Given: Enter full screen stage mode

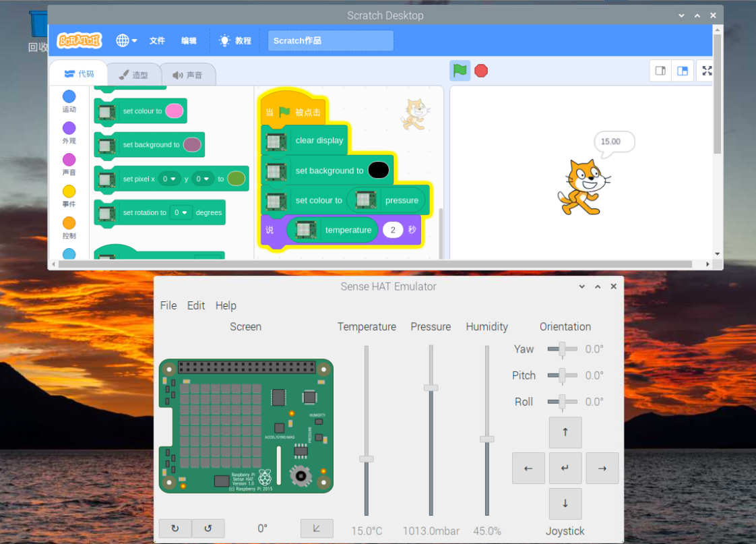Looking at the screenshot, I should 707,71.
